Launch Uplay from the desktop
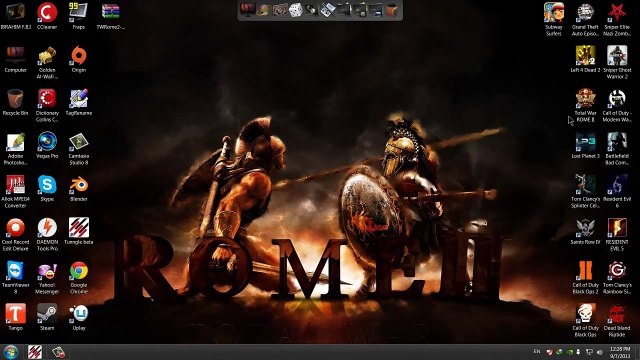The height and width of the screenshot is (360, 640). point(79,317)
